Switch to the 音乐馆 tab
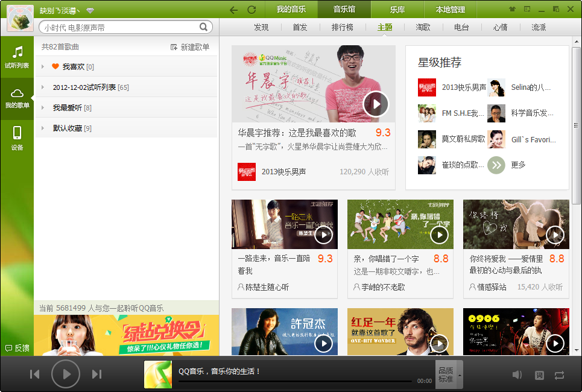This screenshot has width=582, height=392. pyautogui.click(x=344, y=9)
